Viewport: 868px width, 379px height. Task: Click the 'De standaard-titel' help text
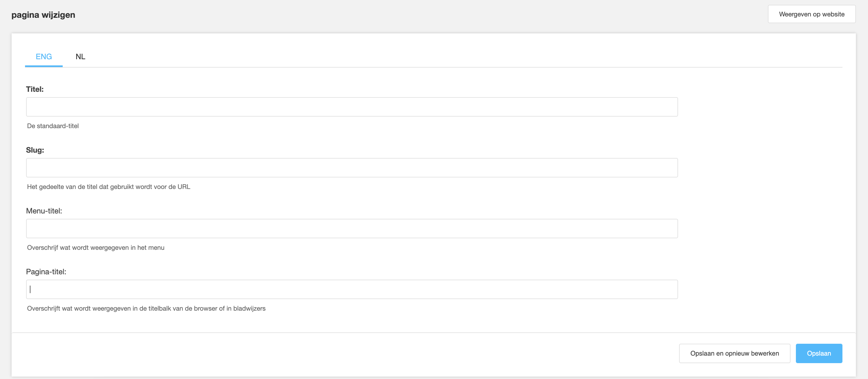point(53,126)
